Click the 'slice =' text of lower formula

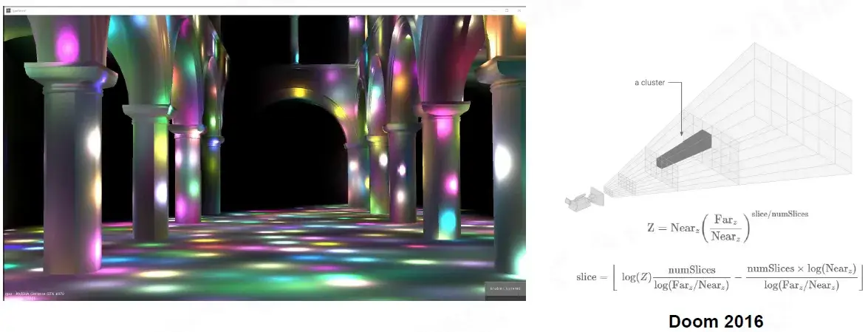[x=591, y=277]
